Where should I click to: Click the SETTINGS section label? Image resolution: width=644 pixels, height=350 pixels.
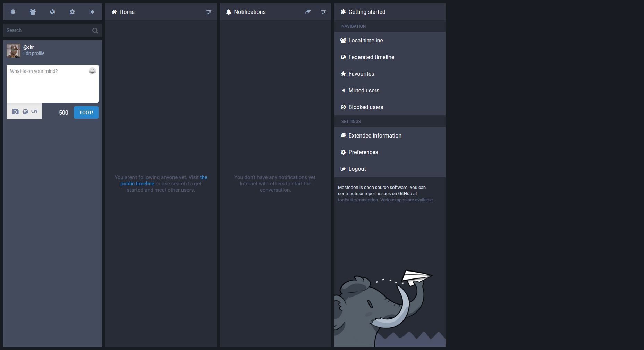point(351,122)
